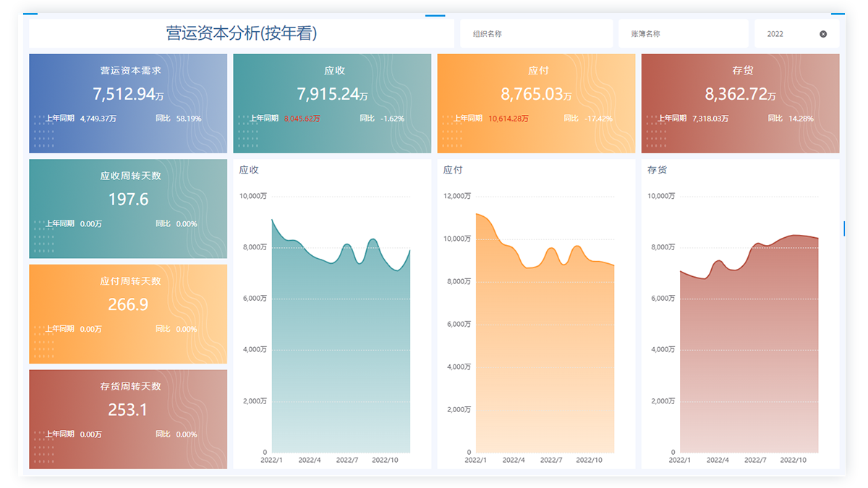Click red 上年同期 10,614.28万 value in 应付 card
Screen dimensions: 868x488
coord(509,119)
